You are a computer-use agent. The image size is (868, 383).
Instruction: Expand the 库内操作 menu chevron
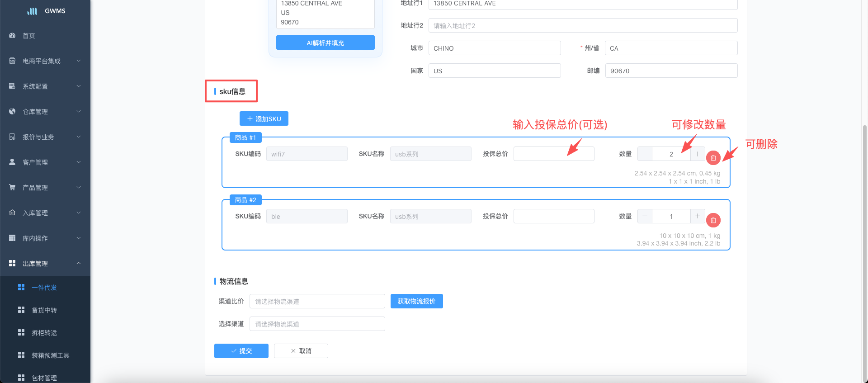point(79,238)
